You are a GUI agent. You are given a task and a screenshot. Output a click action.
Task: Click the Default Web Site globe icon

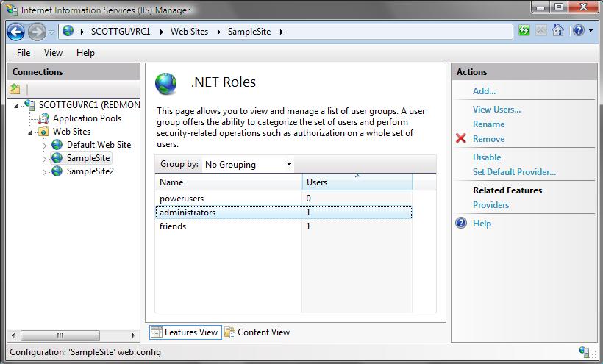coord(57,145)
